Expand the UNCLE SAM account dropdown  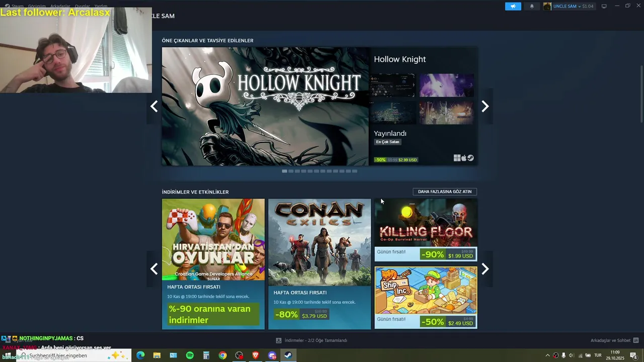579,6
